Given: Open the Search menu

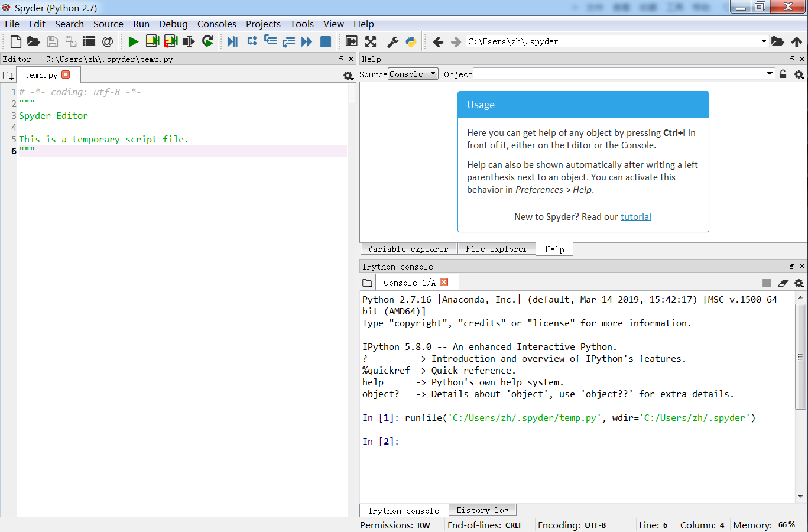Looking at the screenshot, I should click(x=69, y=24).
